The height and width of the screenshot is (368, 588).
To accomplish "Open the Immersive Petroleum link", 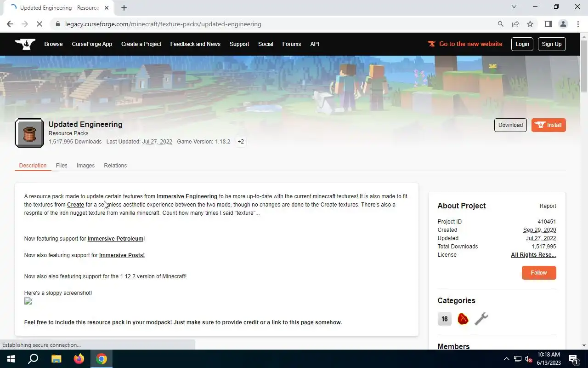I will (115, 239).
